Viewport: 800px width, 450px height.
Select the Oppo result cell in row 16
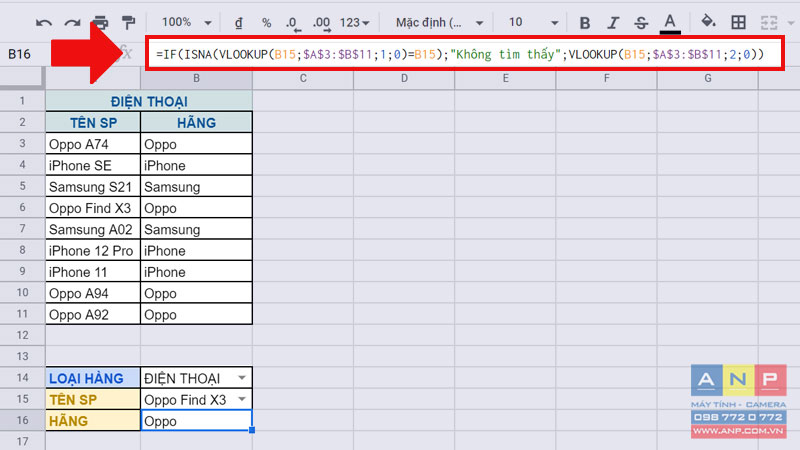(x=196, y=421)
